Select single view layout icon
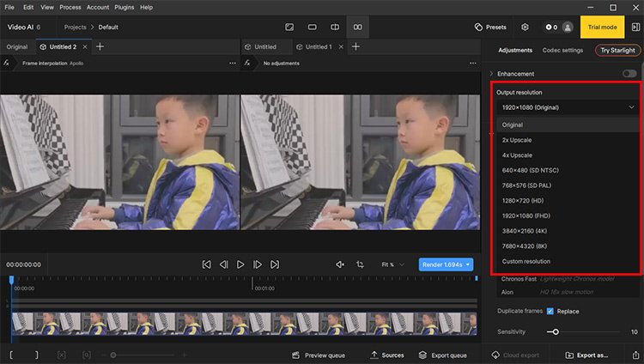The width and height of the screenshot is (644, 364). [289, 27]
